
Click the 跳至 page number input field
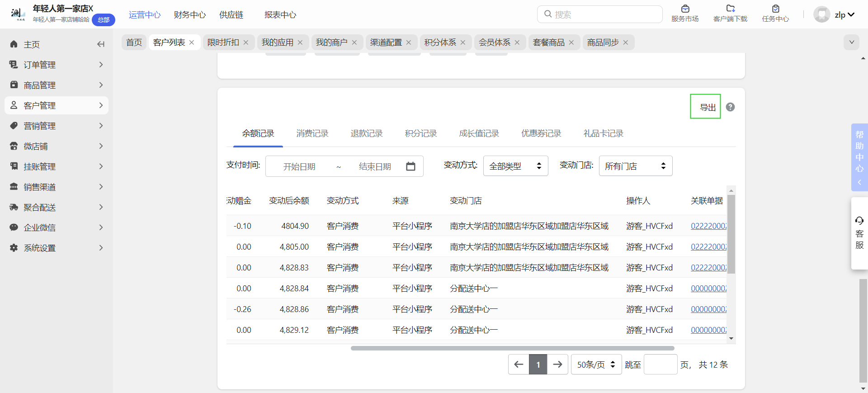(x=660, y=365)
